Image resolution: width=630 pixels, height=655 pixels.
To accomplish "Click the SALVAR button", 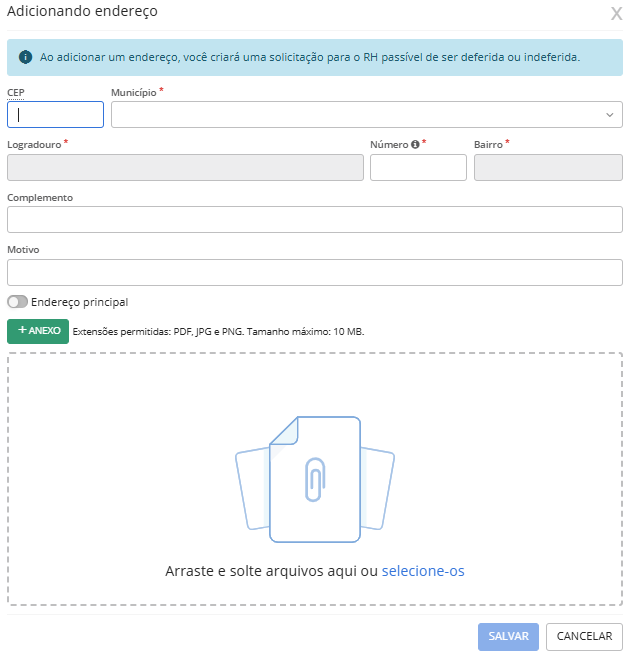I will (x=508, y=636).
